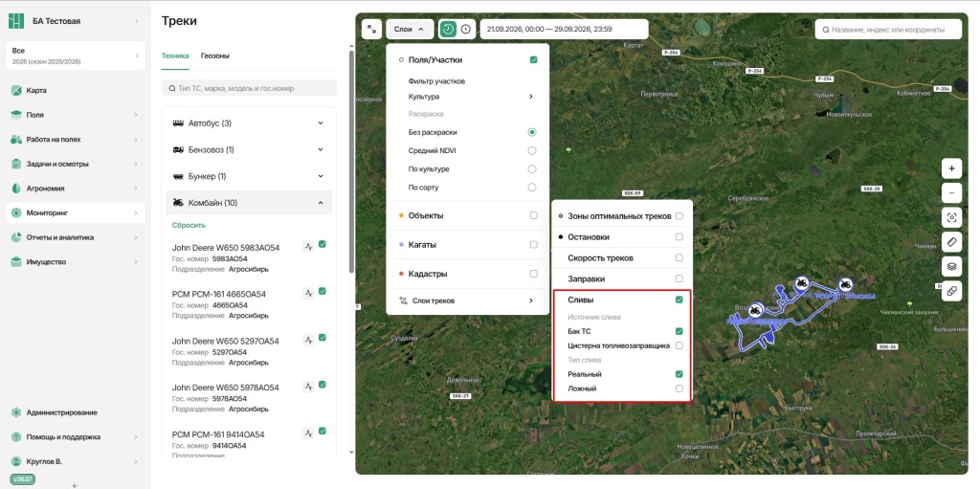Click the vehicle list vertical scrollbar
980x489 pixels.
click(351, 162)
